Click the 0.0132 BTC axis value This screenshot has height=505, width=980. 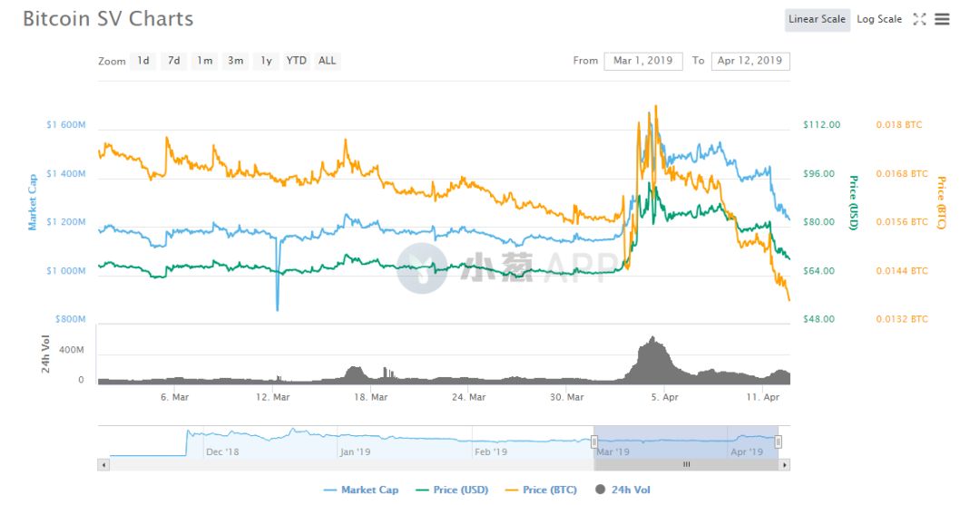[902, 319]
